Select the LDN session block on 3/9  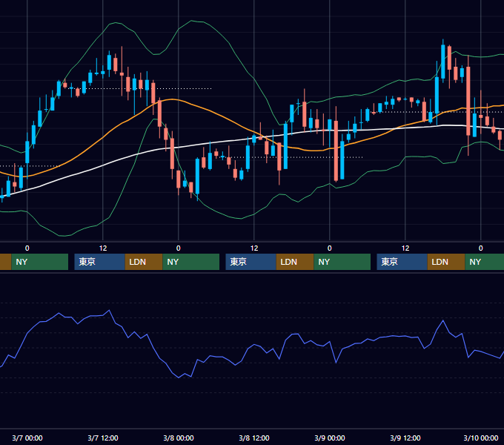(x=446, y=262)
